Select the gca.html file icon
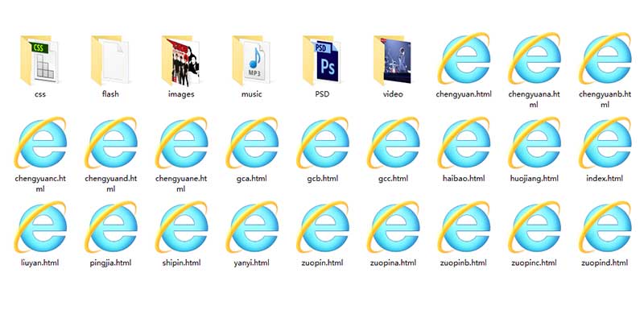This screenshot has width=644, height=310. pos(252,143)
